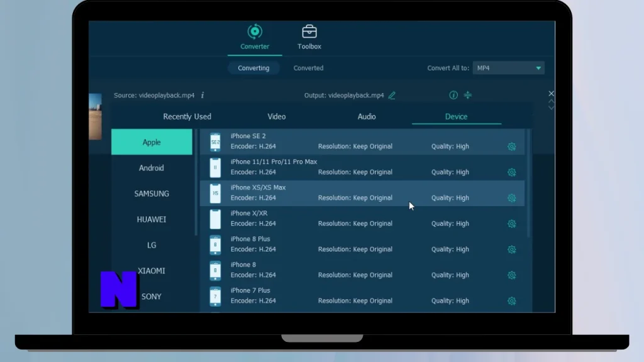The height and width of the screenshot is (362, 644).
Task: Select HUAWEI in the device brand list
Action: [152, 219]
